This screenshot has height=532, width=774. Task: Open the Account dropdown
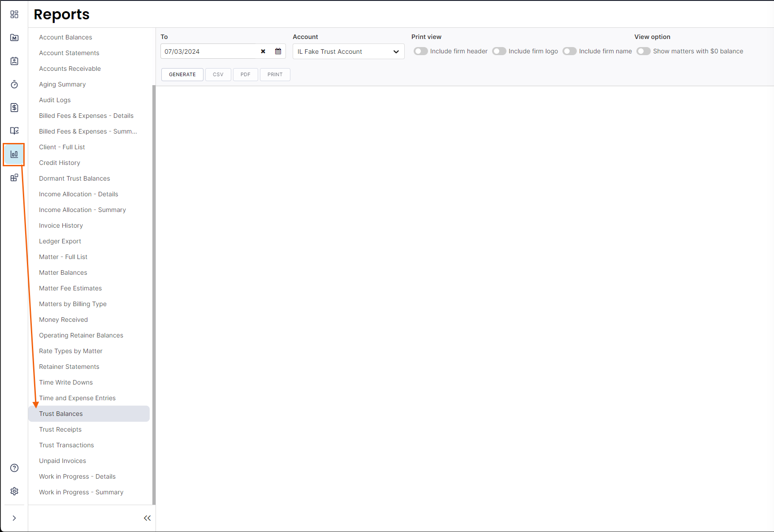tap(349, 52)
